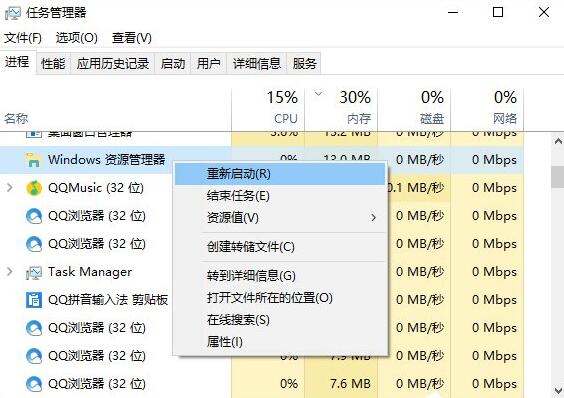The height and width of the screenshot is (398, 564).
Task: Switch to the 启动 tab
Action: [x=173, y=64]
